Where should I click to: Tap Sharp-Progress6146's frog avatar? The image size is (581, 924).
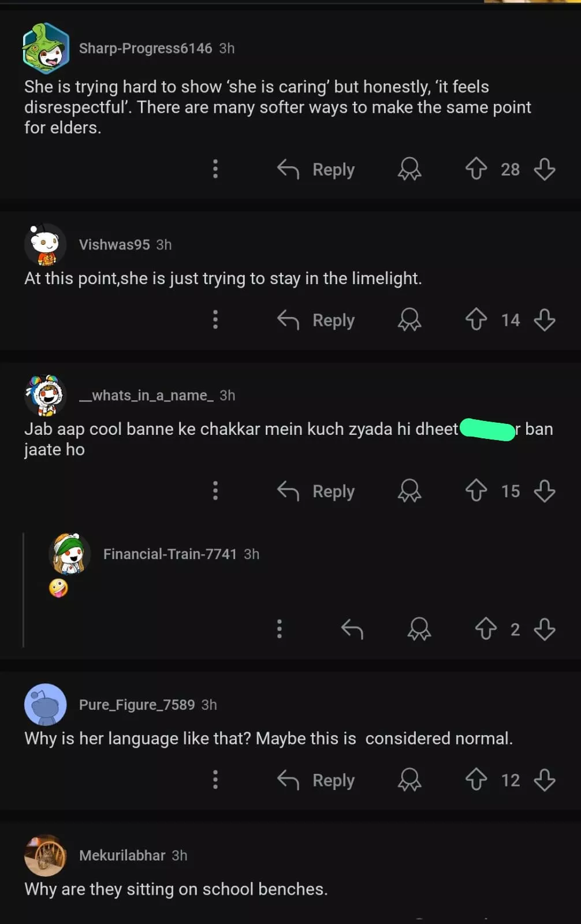(x=46, y=49)
